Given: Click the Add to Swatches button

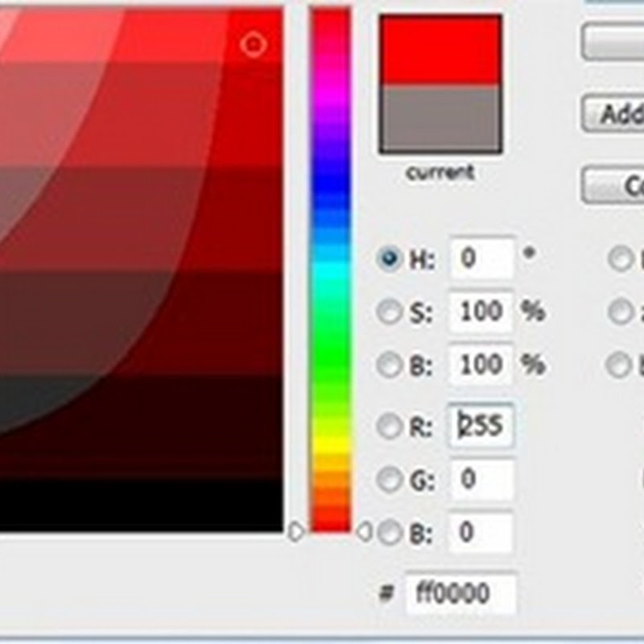Looking at the screenshot, I should click(613, 114).
